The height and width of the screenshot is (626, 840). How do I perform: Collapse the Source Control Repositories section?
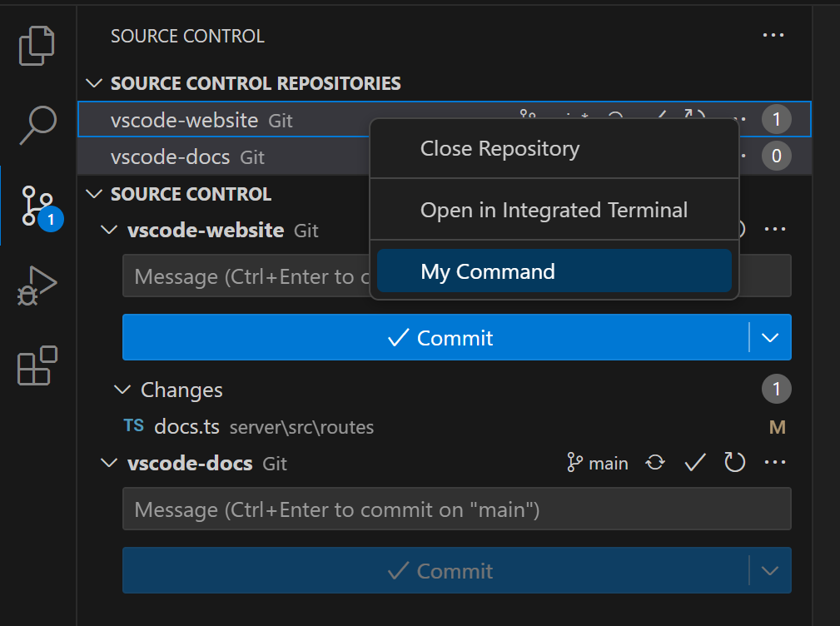pyautogui.click(x=93, y=83)
